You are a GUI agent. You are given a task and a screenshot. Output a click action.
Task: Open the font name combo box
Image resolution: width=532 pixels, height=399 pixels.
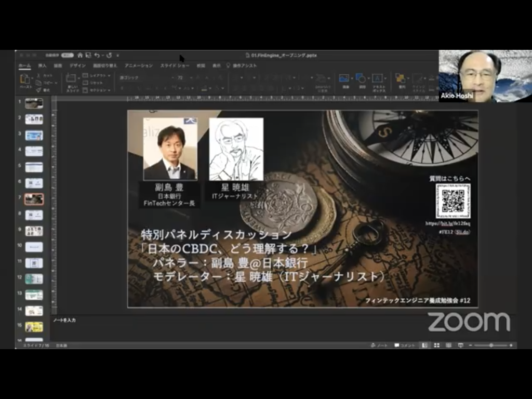coord(147,78)
